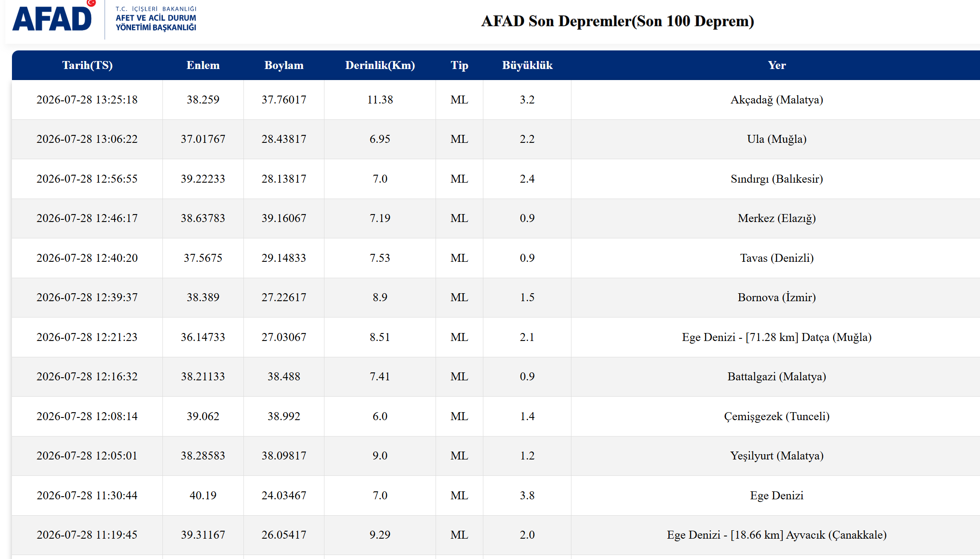The height and width of the screenshot is (559, 980).
Task: Click the Enlem column header
Action: (203, 65)
